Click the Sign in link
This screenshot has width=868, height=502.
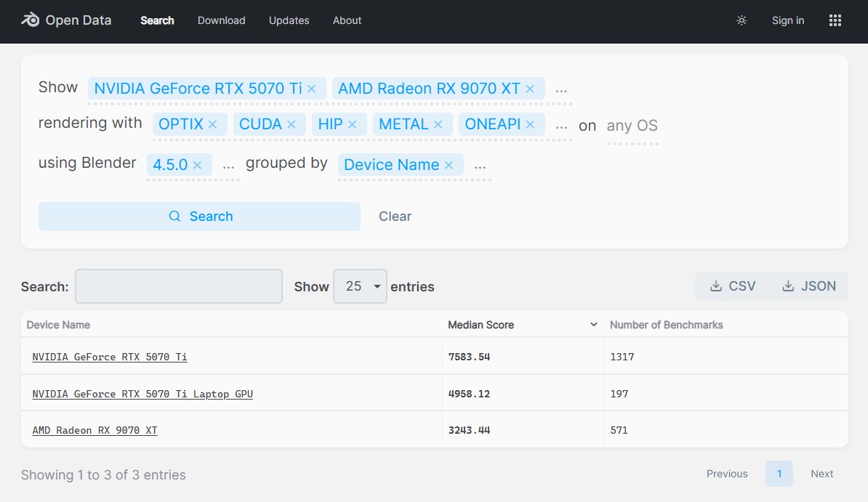pos(788,20)
